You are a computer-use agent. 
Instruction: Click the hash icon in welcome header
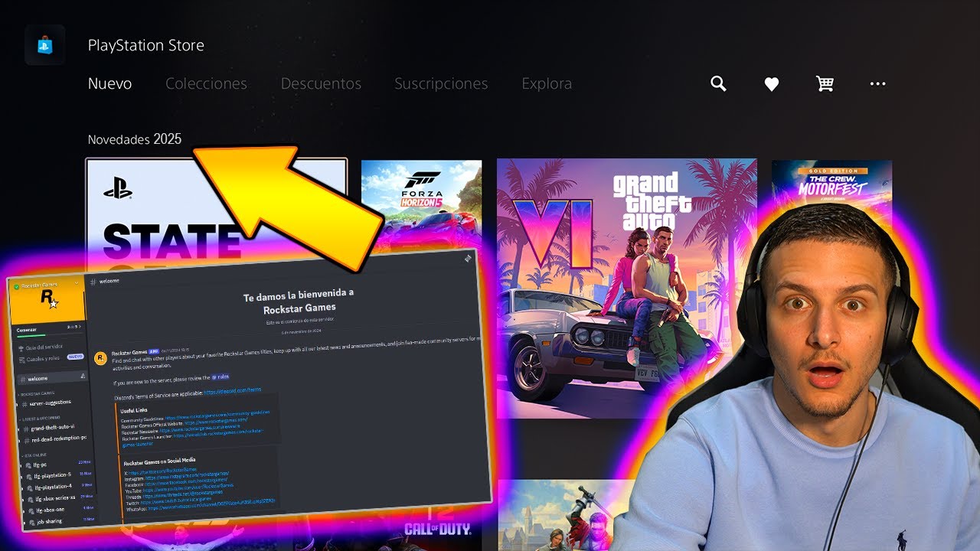[x=93, y=282]
